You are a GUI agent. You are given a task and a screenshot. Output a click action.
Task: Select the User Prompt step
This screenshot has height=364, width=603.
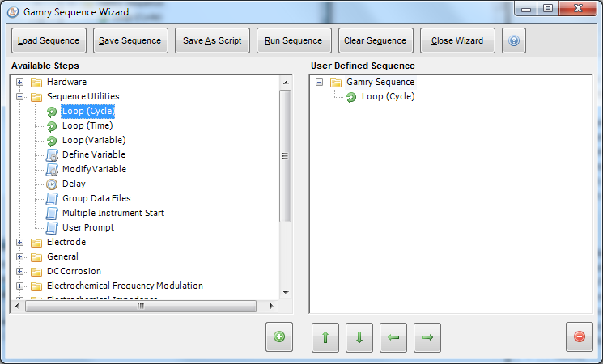[88, 227]
